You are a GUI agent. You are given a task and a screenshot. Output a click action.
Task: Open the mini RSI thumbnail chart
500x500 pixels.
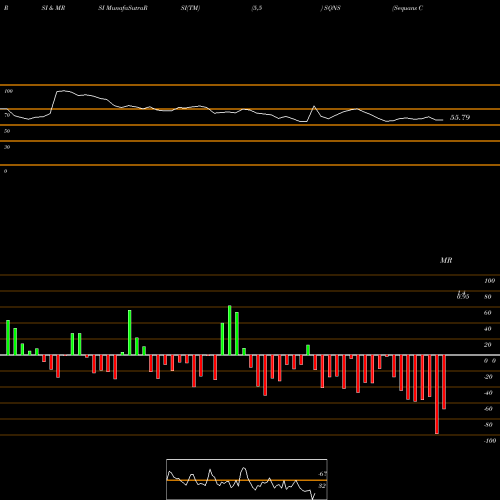click(x=247, y=479)
